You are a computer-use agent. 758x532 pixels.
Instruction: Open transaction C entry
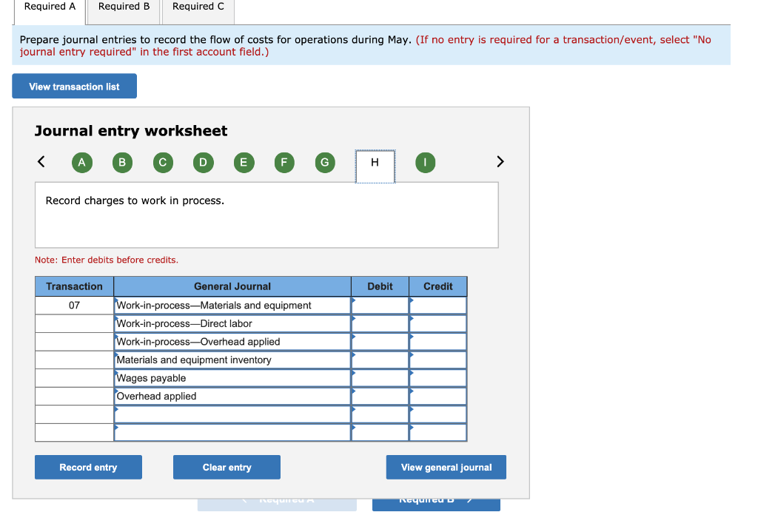(163, 162)
